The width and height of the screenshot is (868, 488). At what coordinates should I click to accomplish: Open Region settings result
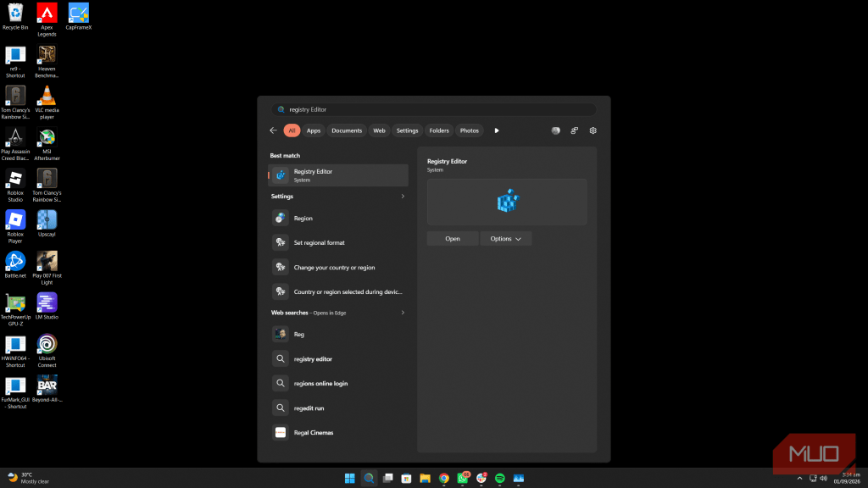pyautogui.click(x=338, y=218)
